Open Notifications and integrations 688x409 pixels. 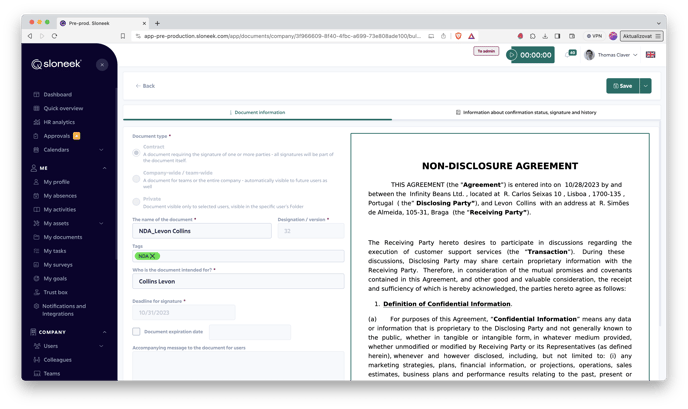pos(64,310)
